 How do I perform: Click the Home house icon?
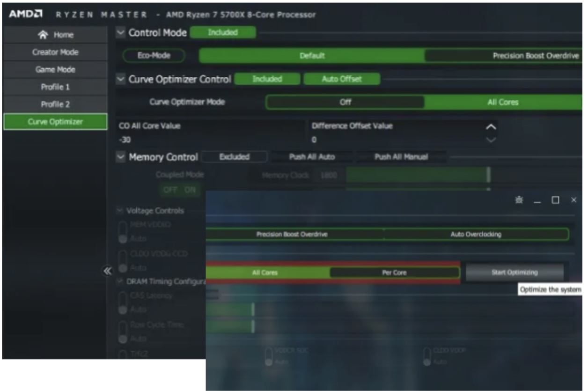pos(42,35)
